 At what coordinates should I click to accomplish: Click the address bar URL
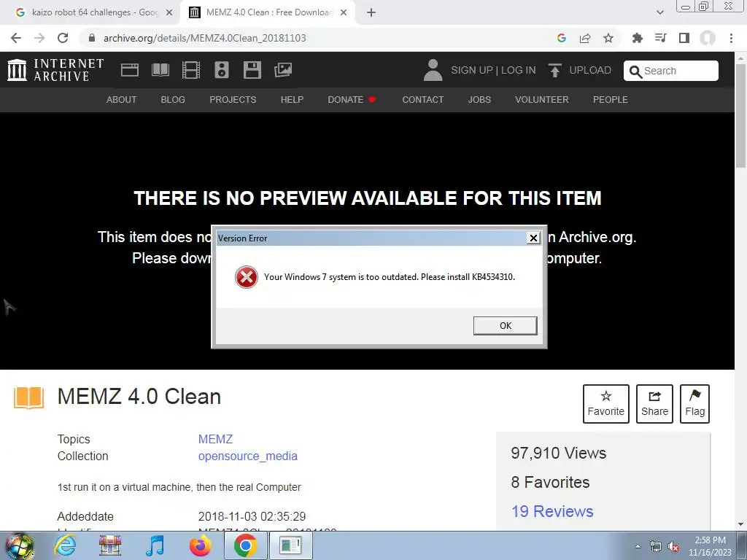(x=205, y=38)
